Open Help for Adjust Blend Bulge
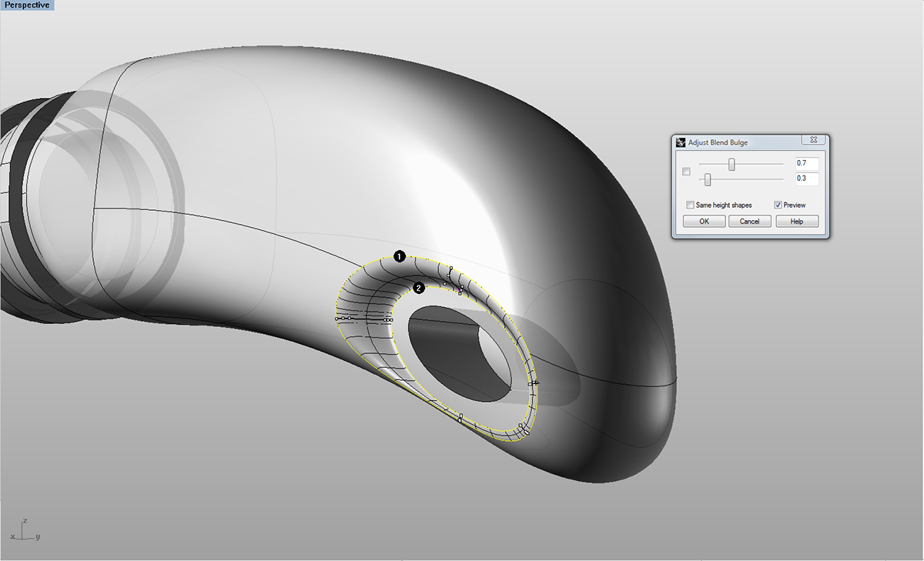This screenshot has width=924, height=561. (797, 221)
